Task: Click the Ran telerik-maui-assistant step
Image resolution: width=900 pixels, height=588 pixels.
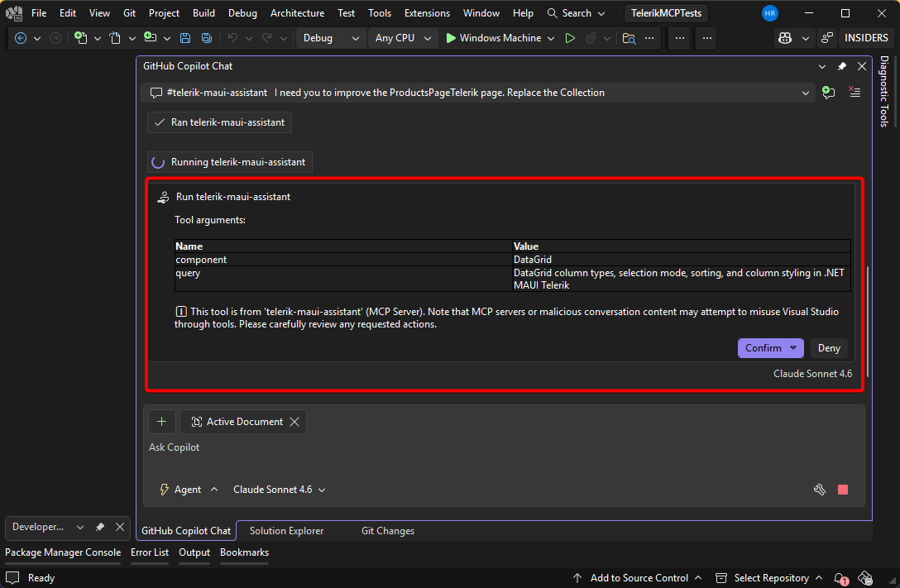Action: coord(219,122)
